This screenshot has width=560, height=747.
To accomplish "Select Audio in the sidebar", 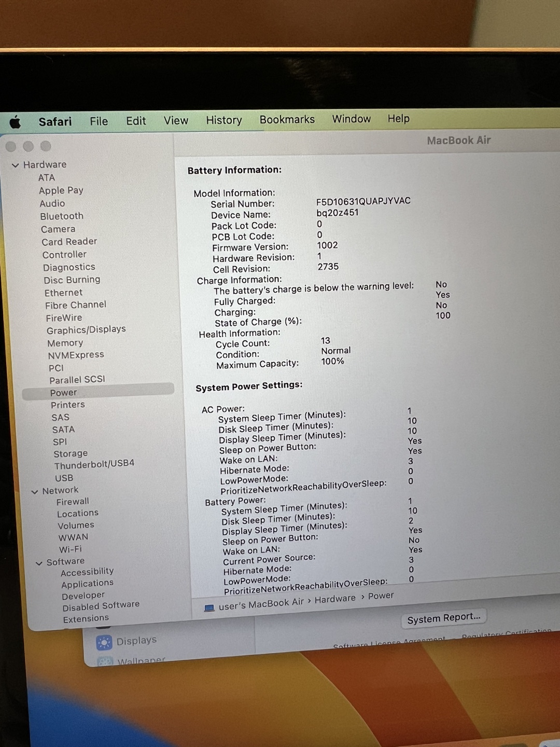I will 52,203.
